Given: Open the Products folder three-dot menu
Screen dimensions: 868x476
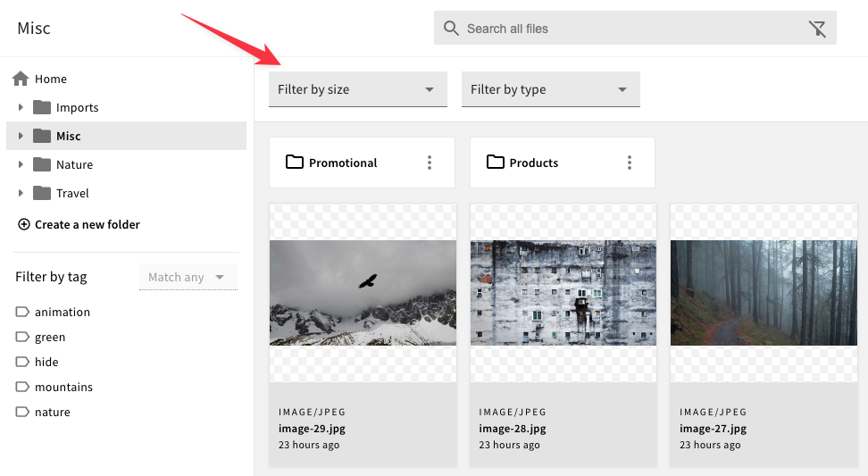Looking at the screenshot, I should [x=630, y=163].
